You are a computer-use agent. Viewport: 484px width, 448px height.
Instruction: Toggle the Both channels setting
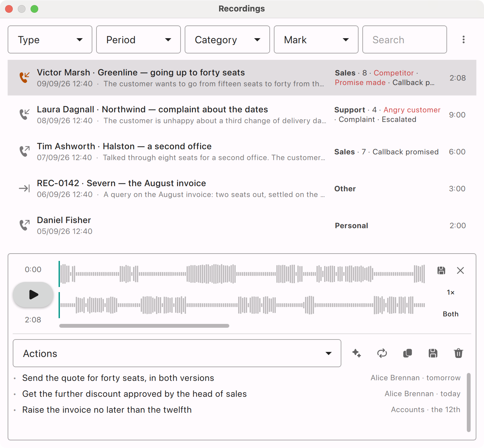(451, 314)
